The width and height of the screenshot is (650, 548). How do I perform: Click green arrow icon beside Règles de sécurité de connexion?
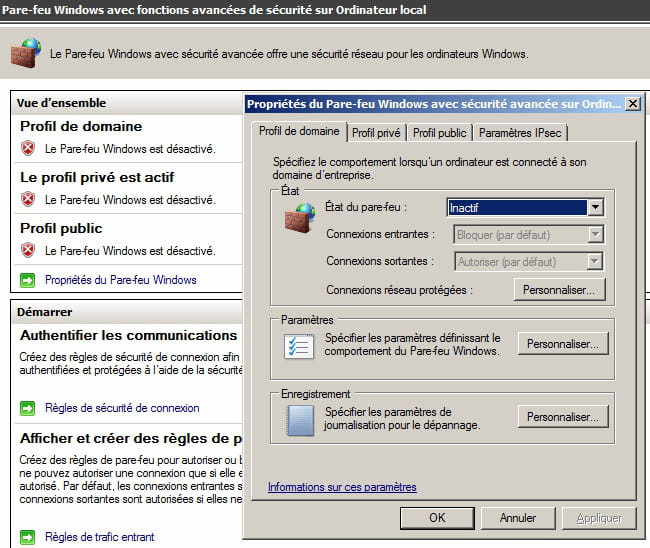click(x=27, y=408)
